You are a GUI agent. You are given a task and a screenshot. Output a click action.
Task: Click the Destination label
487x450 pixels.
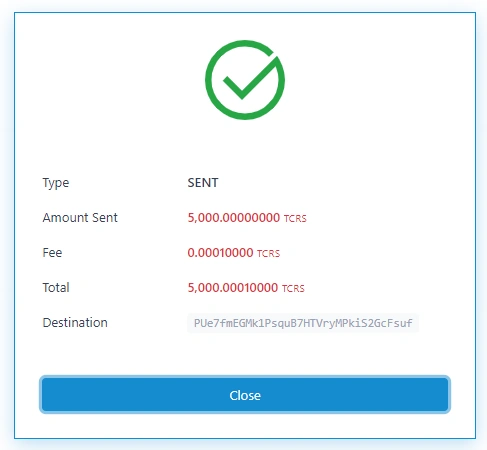coord(75,323)
